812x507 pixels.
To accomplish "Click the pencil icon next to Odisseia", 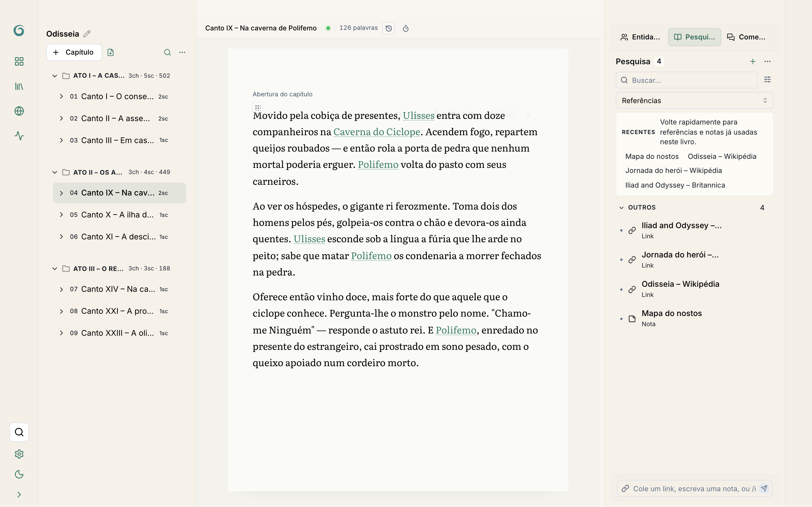I will coord(87,34).
